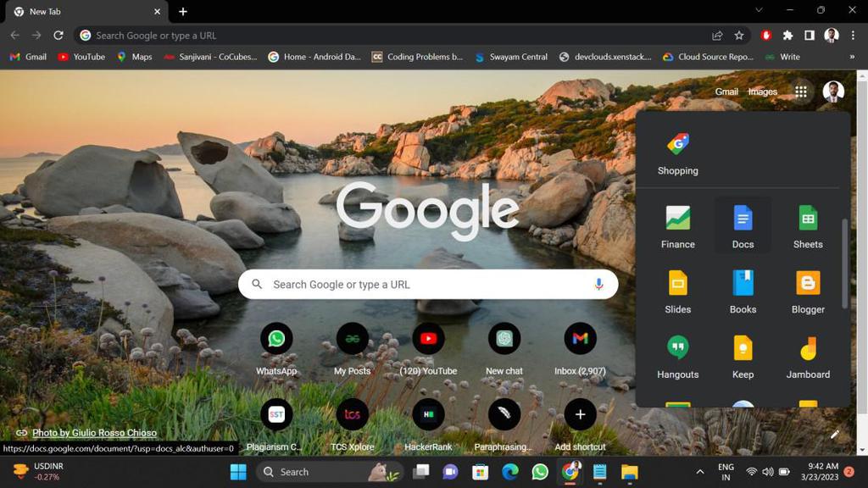Click the page vertical scrollbar

tap(862, 248)
